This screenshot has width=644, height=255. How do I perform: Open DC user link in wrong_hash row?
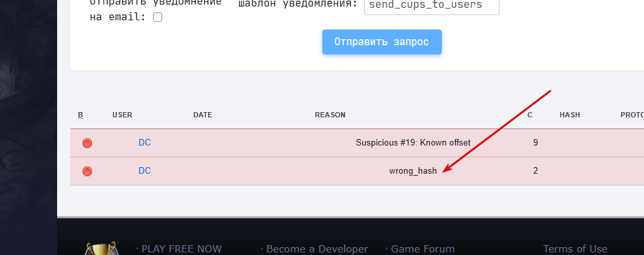click(144, 170)
